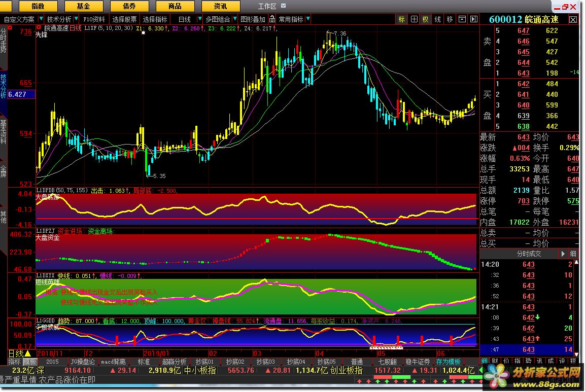Toggle the crosshair grid toolbar icon
This screenshot has height=392, width=585.
point(414,19)
